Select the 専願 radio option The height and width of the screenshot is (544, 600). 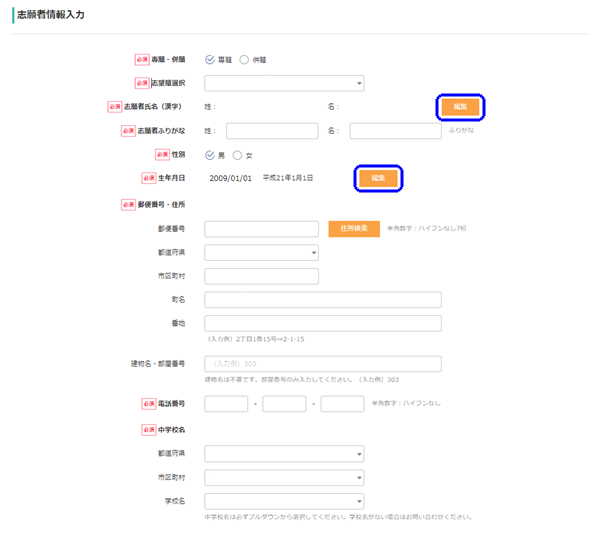[210, 60]
